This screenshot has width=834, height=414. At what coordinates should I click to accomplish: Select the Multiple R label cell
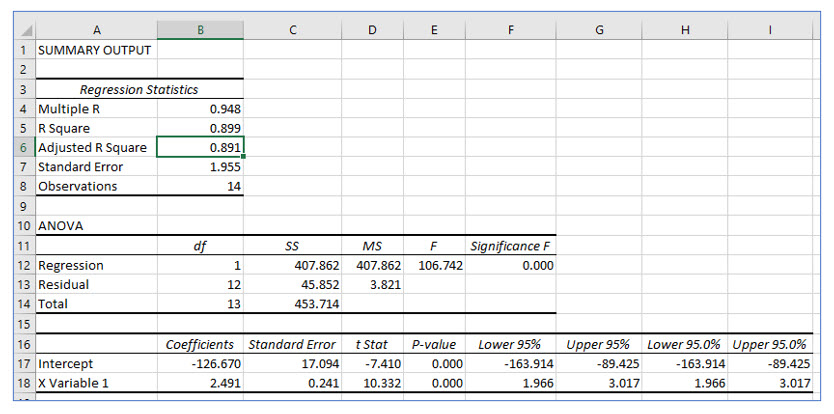pyautogui.click(x=96, y=109)
